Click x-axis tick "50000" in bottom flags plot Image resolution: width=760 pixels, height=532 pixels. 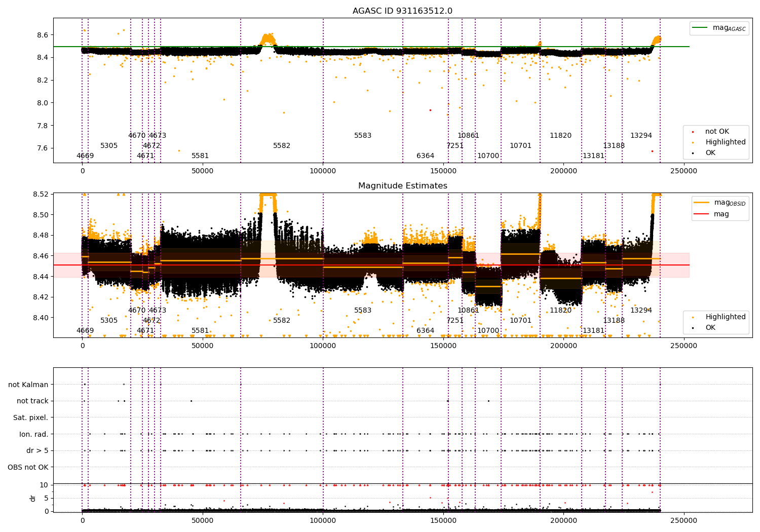[203, 521]
